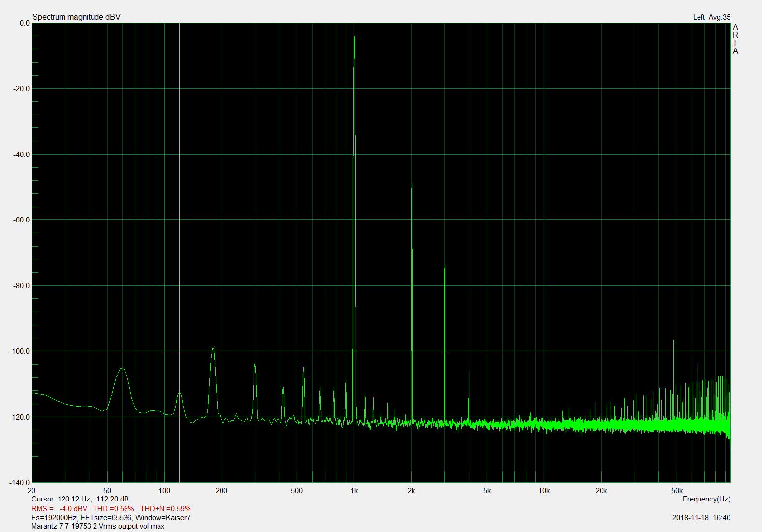
Task: Click the '0.0' y-axis label
Action: tap(25, 23)
